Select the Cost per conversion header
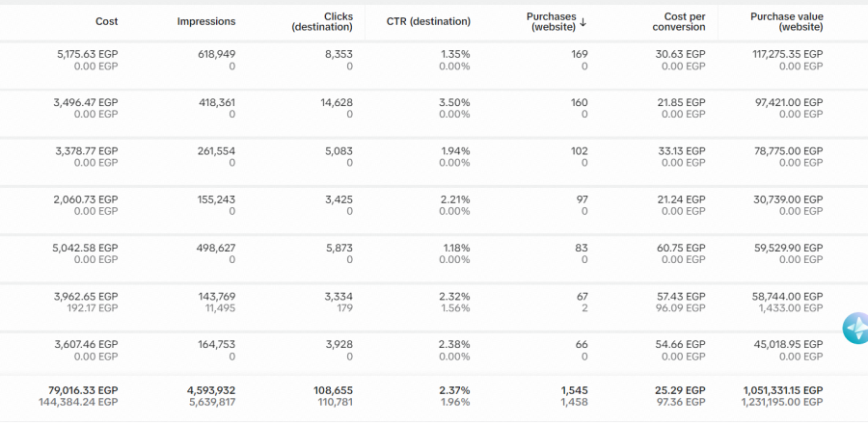 [x=679, y=21]
